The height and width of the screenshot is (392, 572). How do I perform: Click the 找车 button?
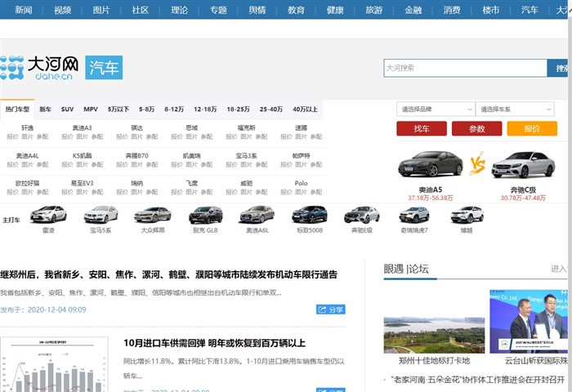[422, 128]
